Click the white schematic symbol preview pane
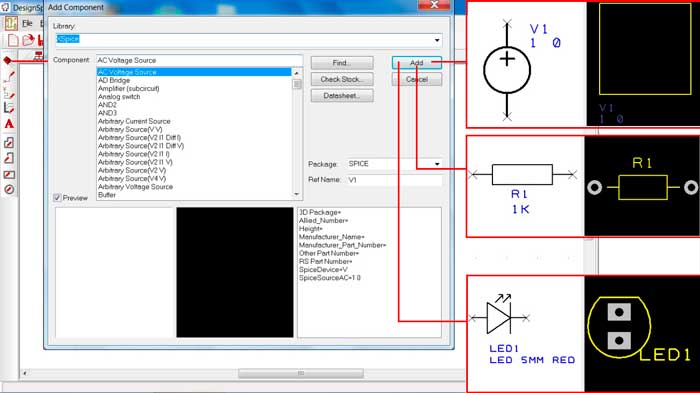 114,272
